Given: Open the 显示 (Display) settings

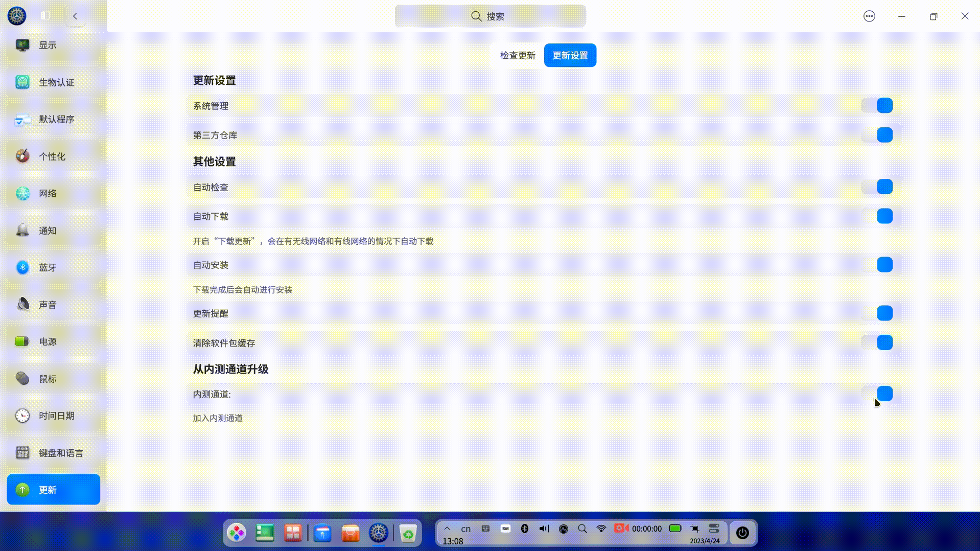Looking at the screenshot, I should pyautogui.click(x=53, y=45).
